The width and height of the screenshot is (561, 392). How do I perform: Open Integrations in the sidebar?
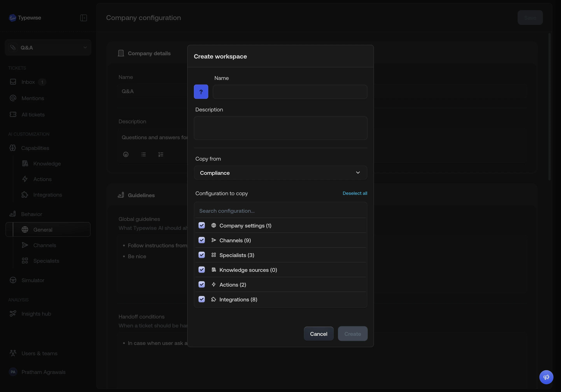(48, 195)
